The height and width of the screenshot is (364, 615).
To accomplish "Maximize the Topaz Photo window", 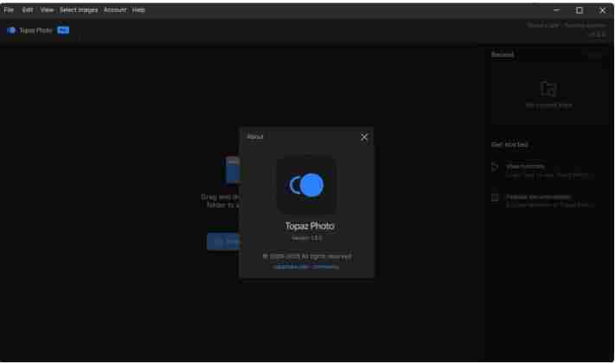I will coord(580,10).
